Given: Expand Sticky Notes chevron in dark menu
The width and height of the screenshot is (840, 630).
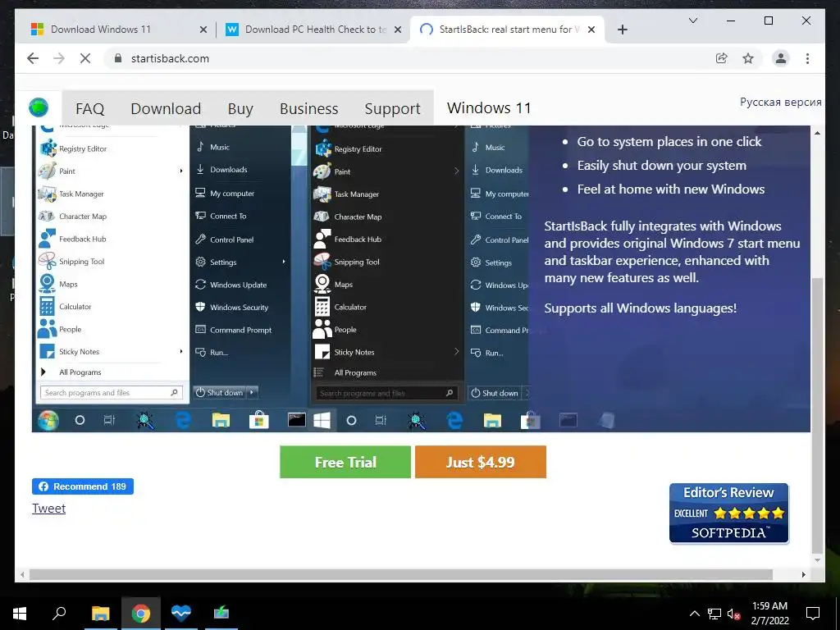Looking at the screenshot, I should [456, 352].
